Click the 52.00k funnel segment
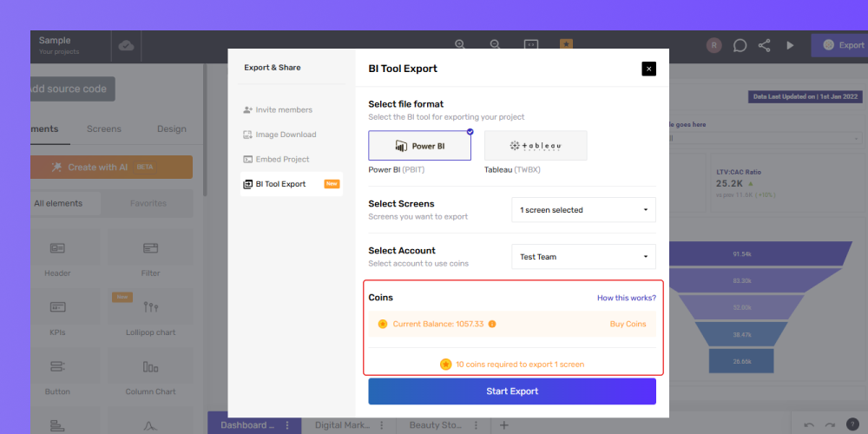Screen dimensions: 868x434 pyautogui.click(x=742, y=307)
